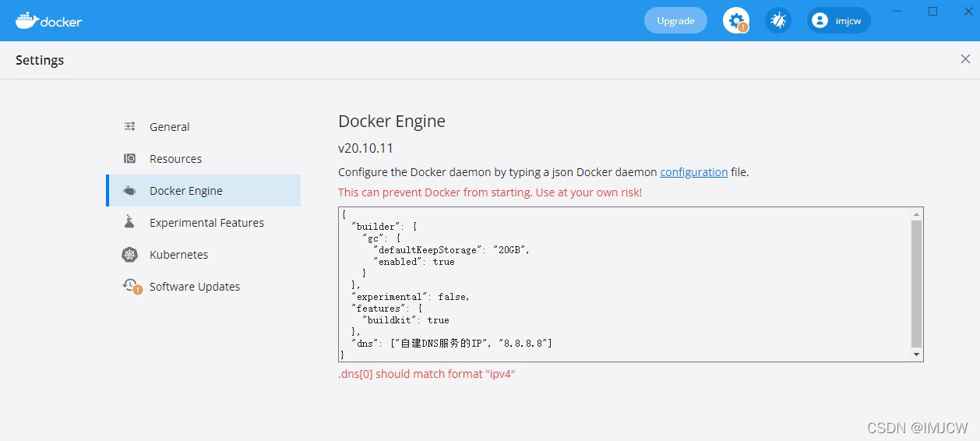Viewport: 980px width, 441px height.
Task: Click the editor scrollbar down arrow
Action: (917, 355)
